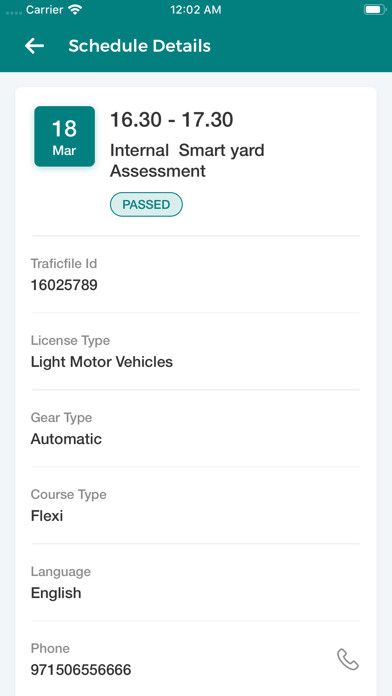Tap the phone call icon
Image resolution: width=392 pixels, height=696 pixels.
click(x=348, y=659)
